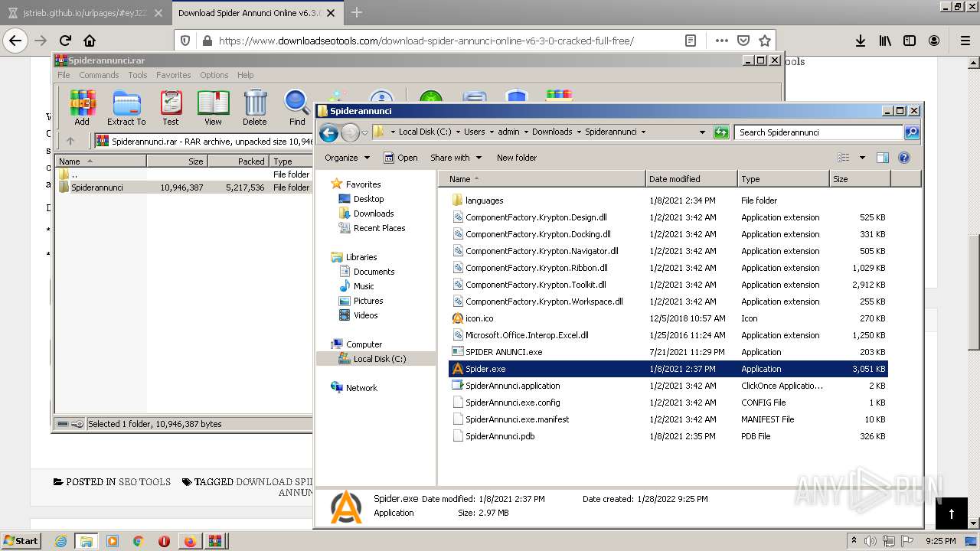This screenshot has width=980, height=551.
Task: Expand the recent pages arrow beside Forward
Action: point(364,132)
